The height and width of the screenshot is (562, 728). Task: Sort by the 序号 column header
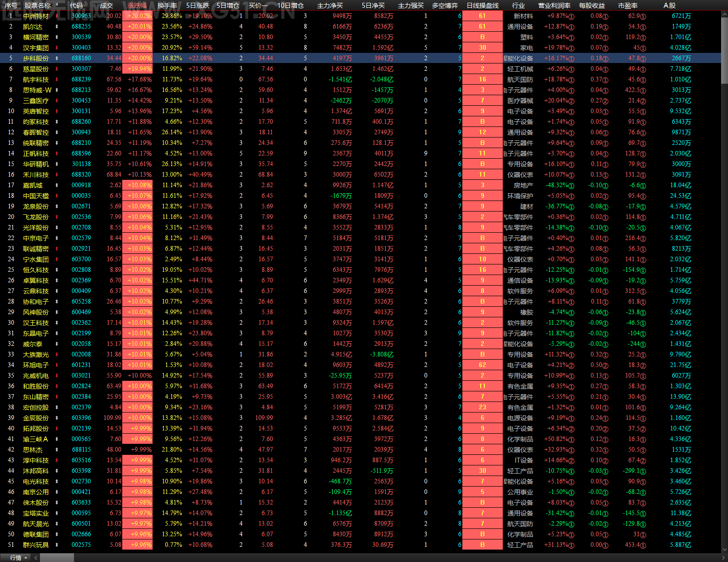point(11,6)
